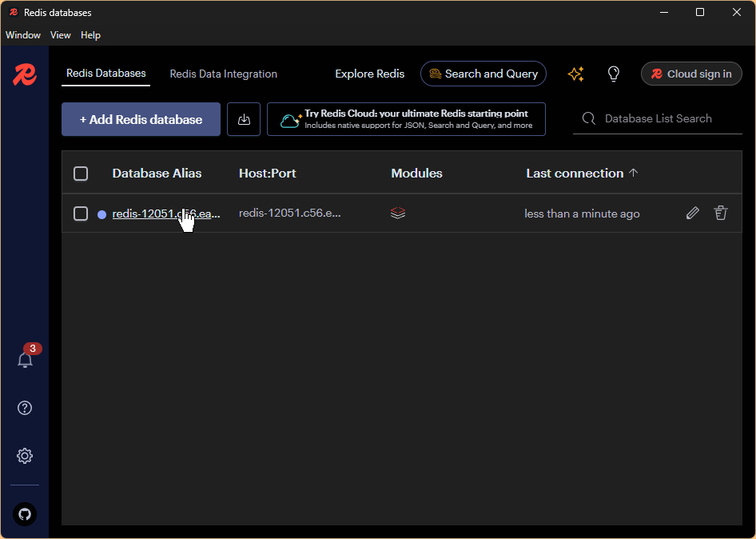Click the Cloud sign in button
Image resolution: width=756 pixels, height=539 pixels.
pos(691,74)
